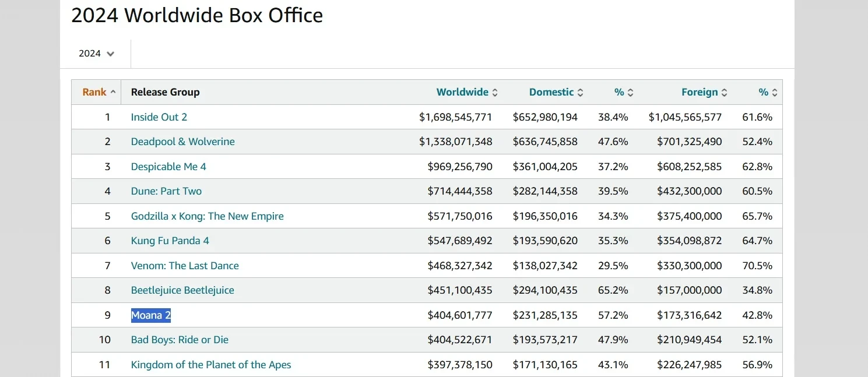Open Deadpool & Wolverine page
Image resolution: width=868 pixels, height=377 pixels.
pos(183,142)
